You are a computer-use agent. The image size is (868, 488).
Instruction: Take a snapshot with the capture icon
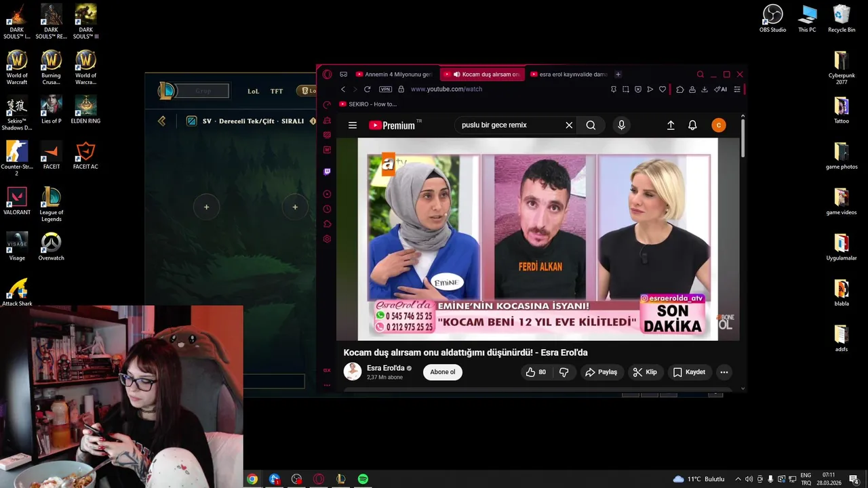click(x=626, y=89)
